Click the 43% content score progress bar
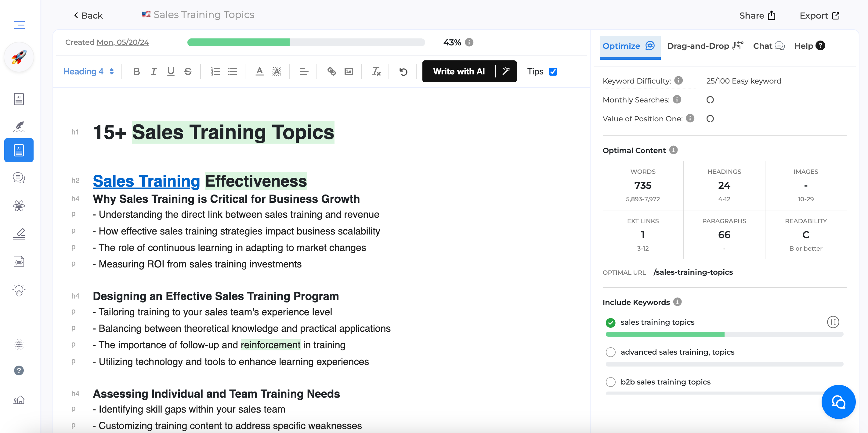 306,42
